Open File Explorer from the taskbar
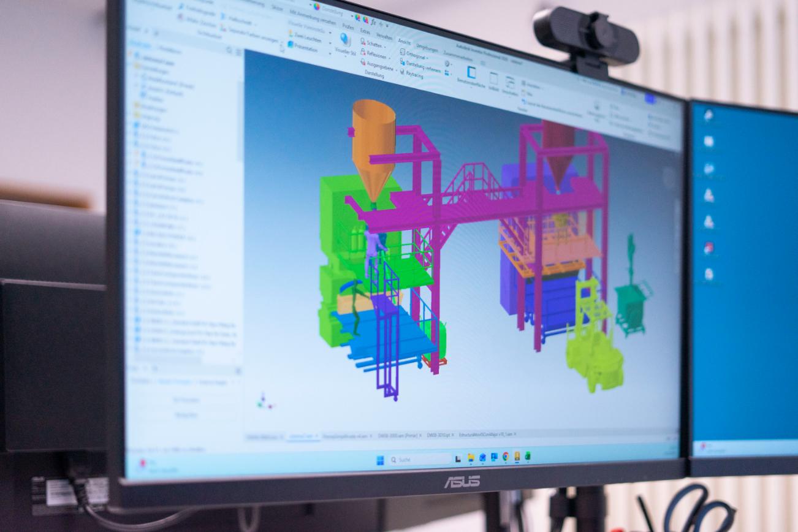 pos(471,458)
